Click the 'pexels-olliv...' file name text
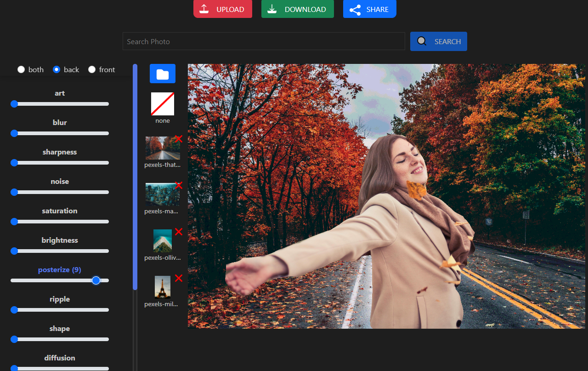Image resolution: width=588 pixels, height=371 pixels. (x=163, y=258)
